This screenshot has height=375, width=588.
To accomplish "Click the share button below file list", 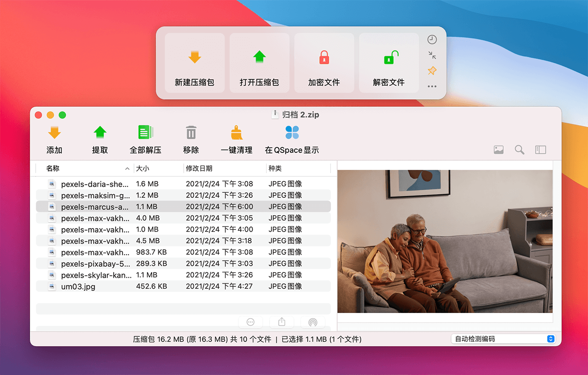I will 282,322.
